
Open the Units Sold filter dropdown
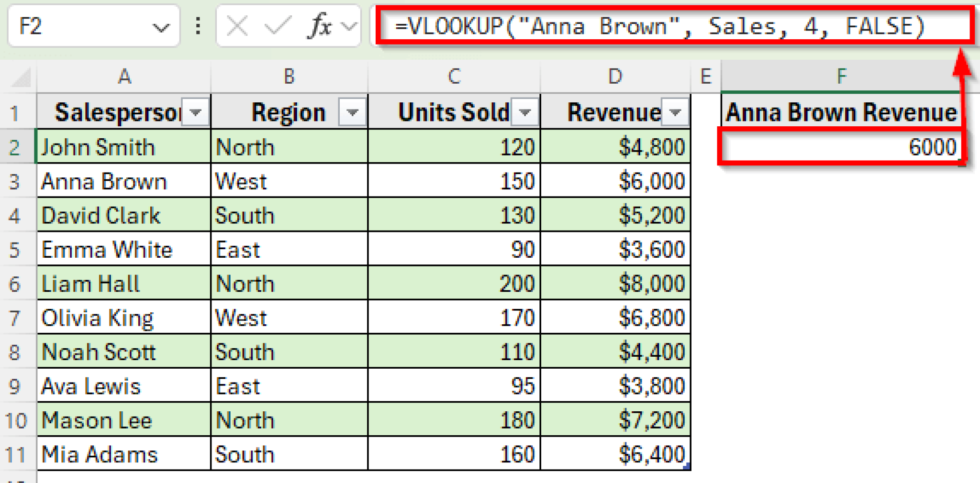click(x=525, y=112)
